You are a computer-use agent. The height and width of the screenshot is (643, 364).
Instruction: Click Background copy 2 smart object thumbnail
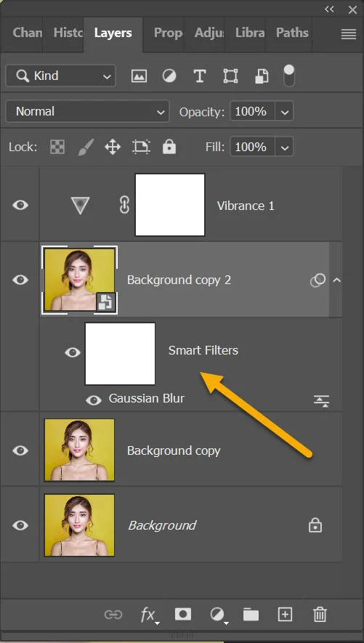coord(79,280)
